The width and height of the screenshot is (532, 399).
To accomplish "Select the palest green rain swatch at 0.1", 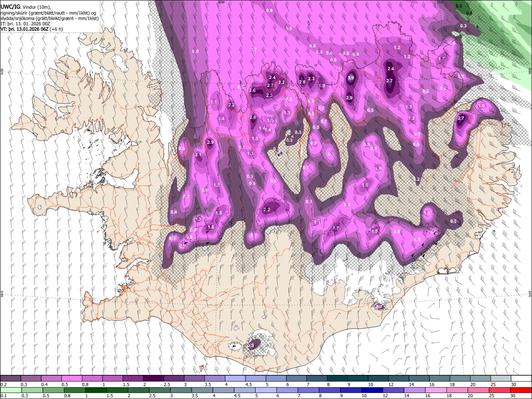I will (11, 390).
